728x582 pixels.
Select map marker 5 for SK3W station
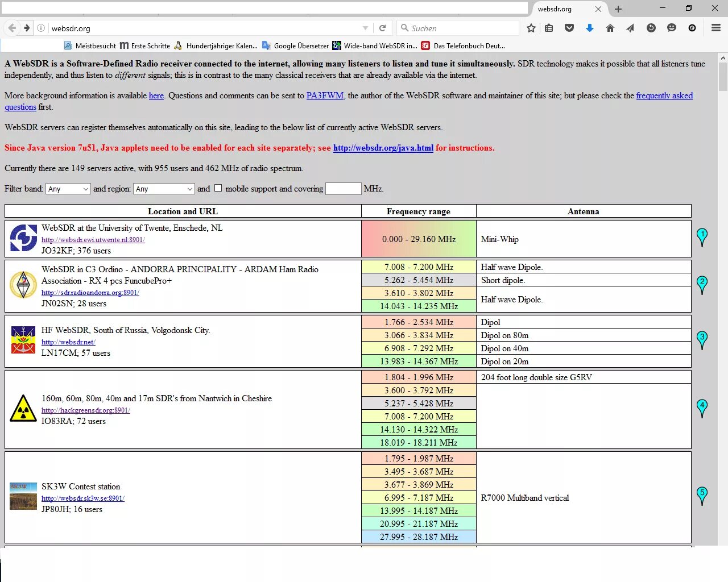pyautogui.click(x=702, y=496)
